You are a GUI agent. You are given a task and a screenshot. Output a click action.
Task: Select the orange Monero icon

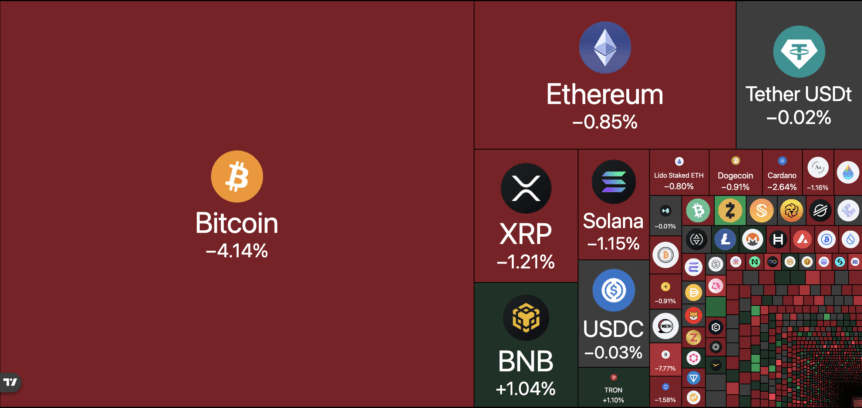(752, 239)
